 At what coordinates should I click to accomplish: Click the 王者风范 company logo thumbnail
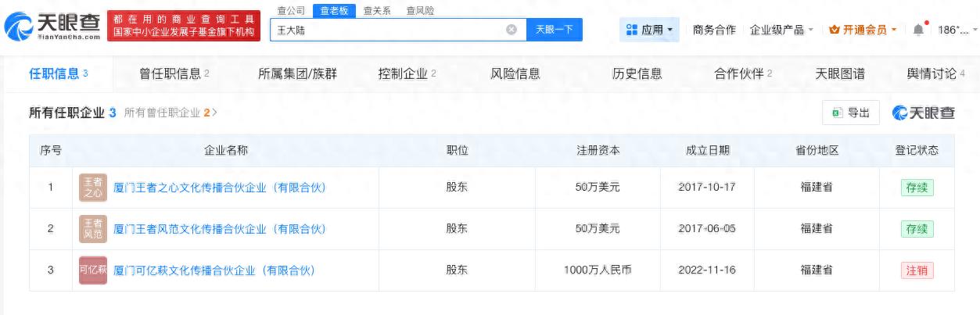(93, 229)
